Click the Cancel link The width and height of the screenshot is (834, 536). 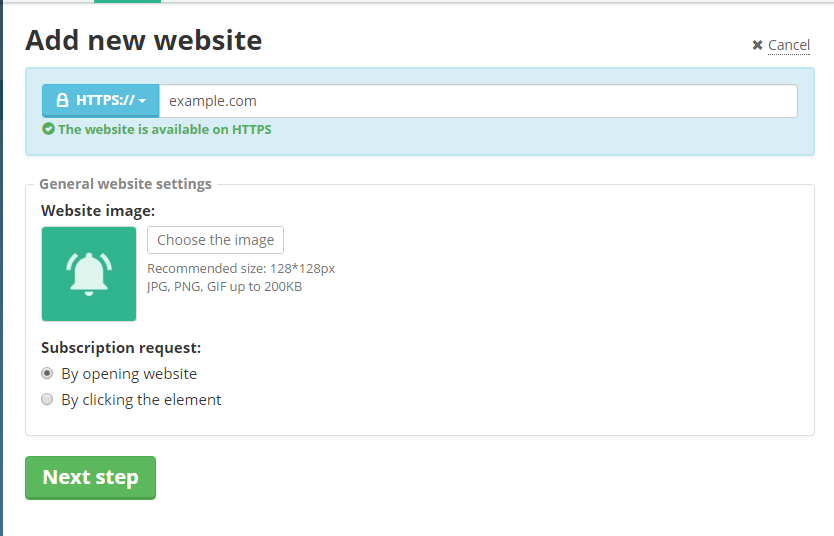coord(788,45)
